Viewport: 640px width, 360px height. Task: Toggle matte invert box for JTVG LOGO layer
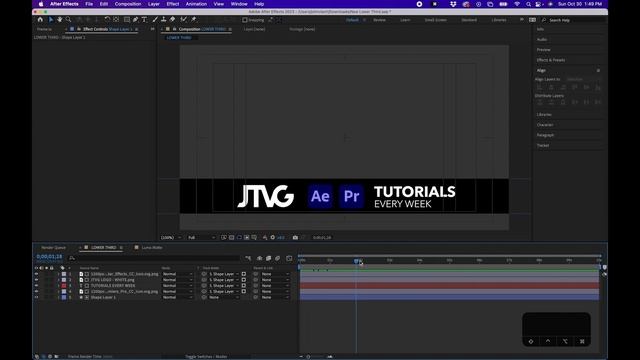click(x=244, y=280)
